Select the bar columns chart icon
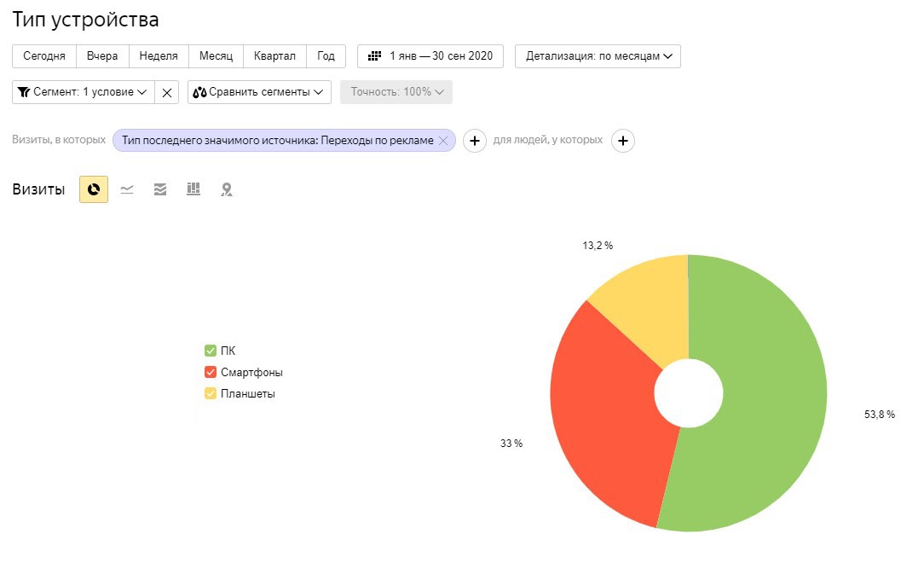This screenshot has height=569, width=924. (x=193, y=189)
